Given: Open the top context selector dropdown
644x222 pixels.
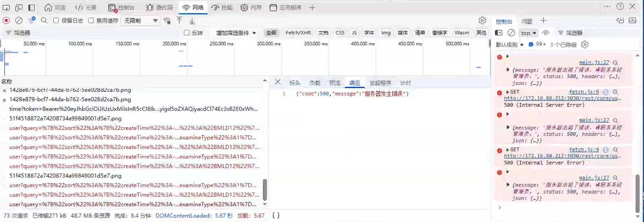Looking at the screenshot, I should pos(528,33).
